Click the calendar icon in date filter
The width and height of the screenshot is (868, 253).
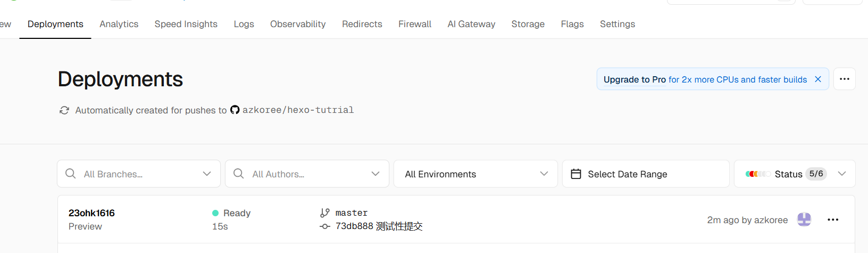[x=576, y=174]
